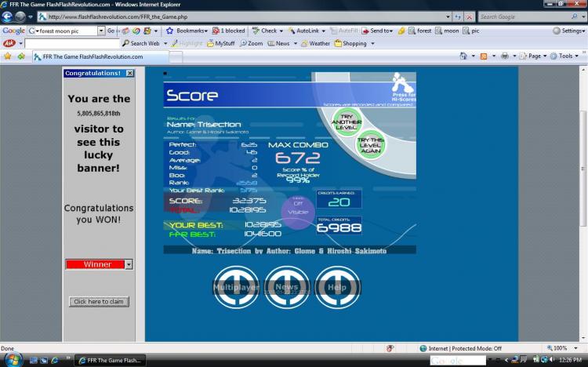The height and width of the screenshot is (367, 588).
Task: Open the Multiplayer menu circle
Action: point(236,287)
